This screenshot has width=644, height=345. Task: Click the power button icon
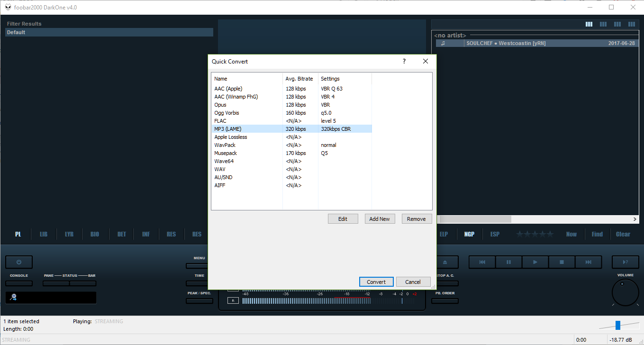click(19, 262)
